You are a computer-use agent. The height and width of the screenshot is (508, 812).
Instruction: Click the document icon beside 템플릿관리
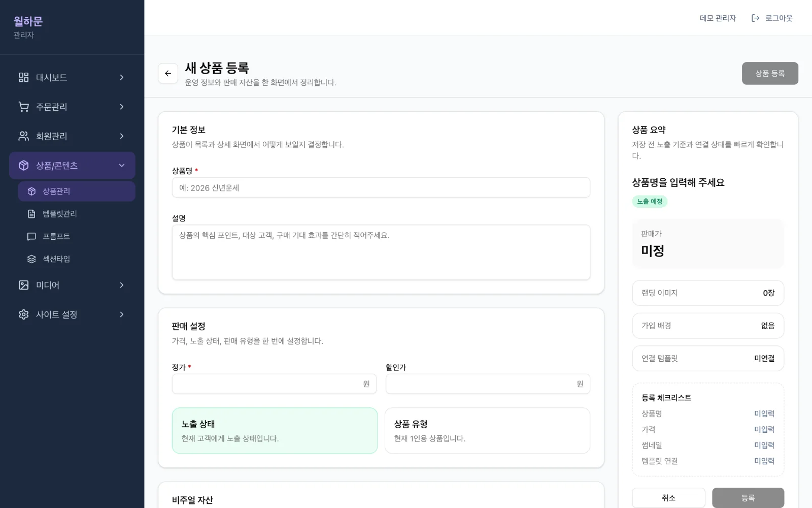[x=31, y=214]
